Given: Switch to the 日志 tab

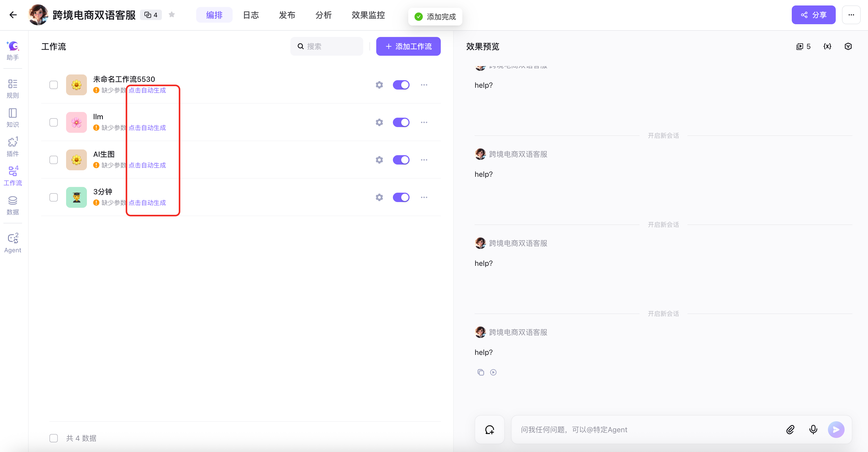Looking at the screenshot, I should pyautogui.click(x=251, y=15).
